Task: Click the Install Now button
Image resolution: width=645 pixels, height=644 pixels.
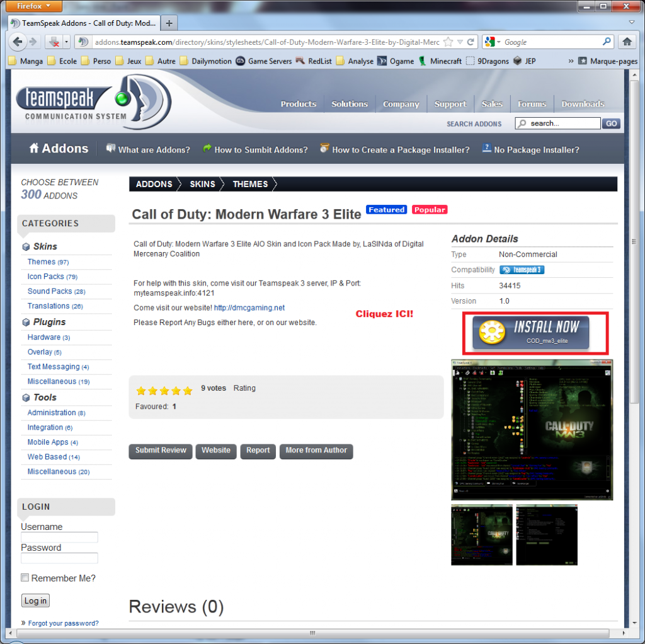Action: (530, 333)
